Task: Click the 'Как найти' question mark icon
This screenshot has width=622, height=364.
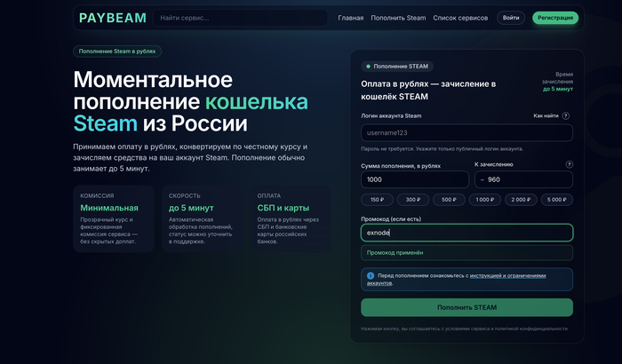Action: (565, 115)
